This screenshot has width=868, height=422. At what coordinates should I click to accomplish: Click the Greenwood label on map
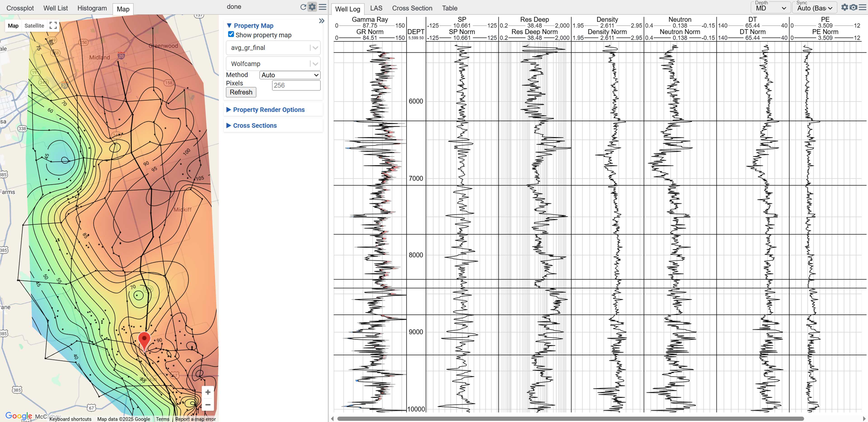163,46
